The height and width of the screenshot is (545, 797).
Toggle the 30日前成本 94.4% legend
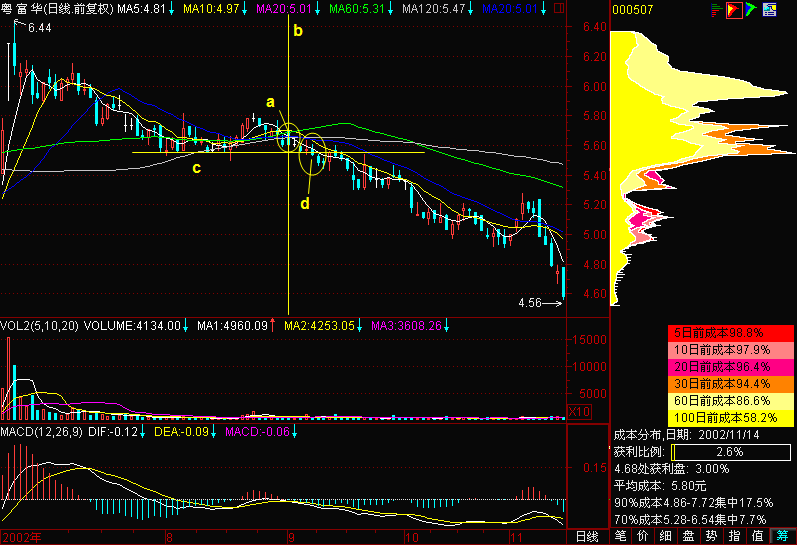[x=730, y=384]
